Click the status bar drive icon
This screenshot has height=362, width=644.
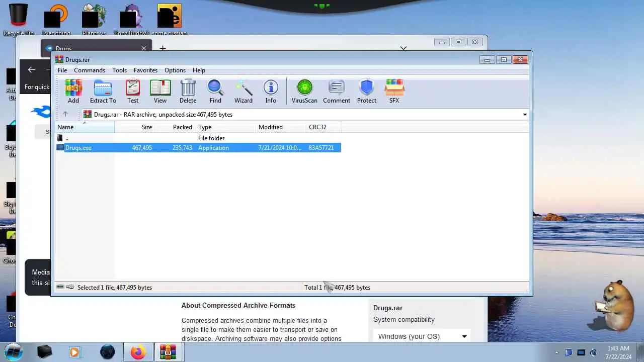tap(60, 287)
